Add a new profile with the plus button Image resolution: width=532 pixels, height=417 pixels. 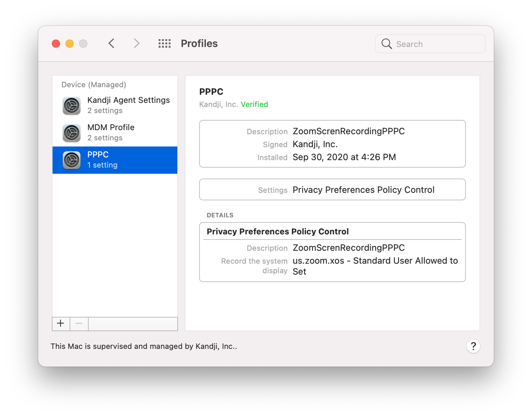[x=61, y=324]
